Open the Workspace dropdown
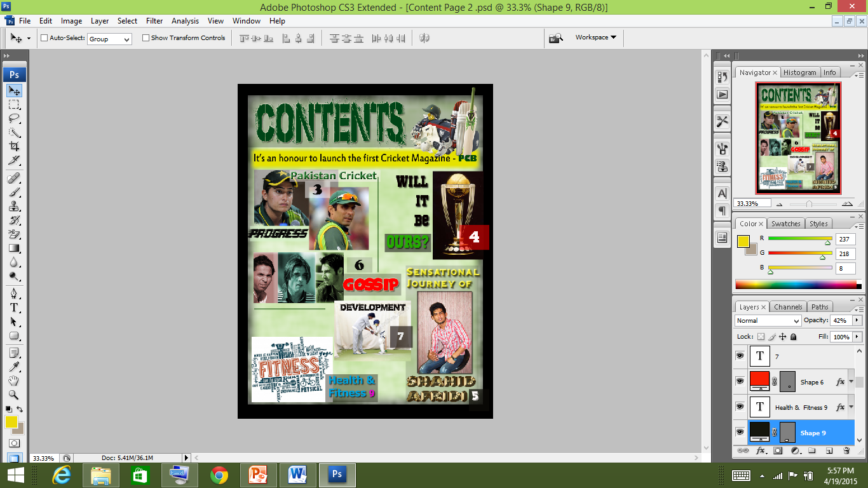This screenshot has width=868, height=488. [596, 37]
